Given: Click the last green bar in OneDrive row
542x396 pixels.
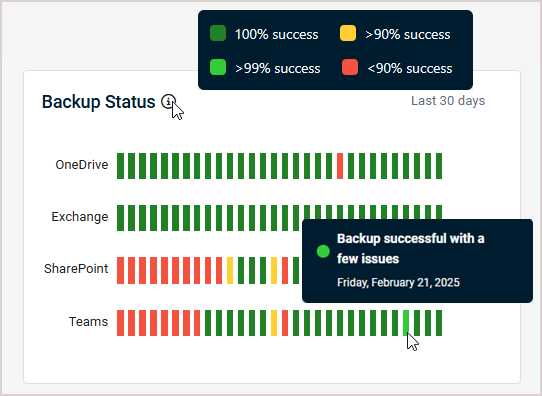Looking at the screenshot, I should click(x=439, y=166).
